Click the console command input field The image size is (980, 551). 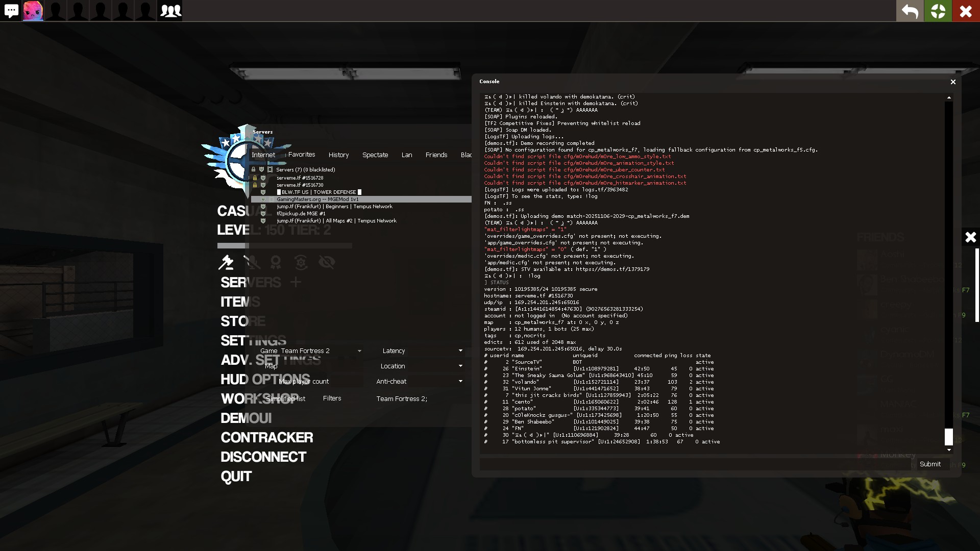[695, 464]
